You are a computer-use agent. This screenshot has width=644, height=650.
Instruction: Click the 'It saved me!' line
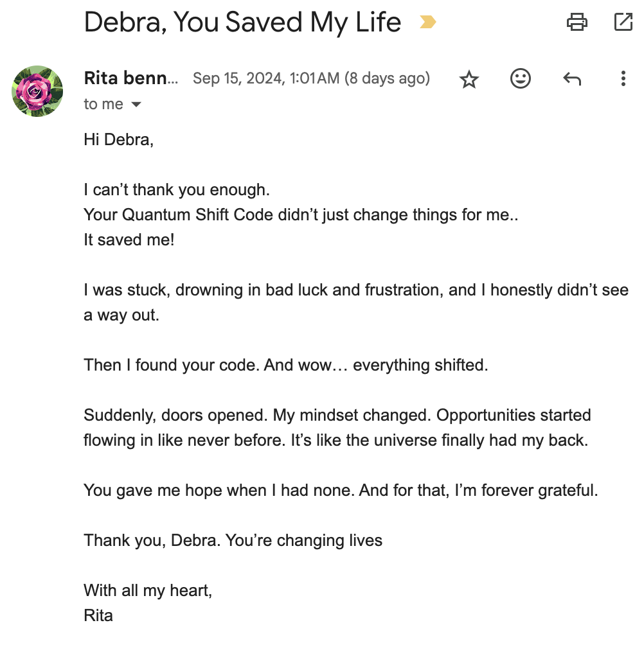pyautogui.click(x=129, y=240)
